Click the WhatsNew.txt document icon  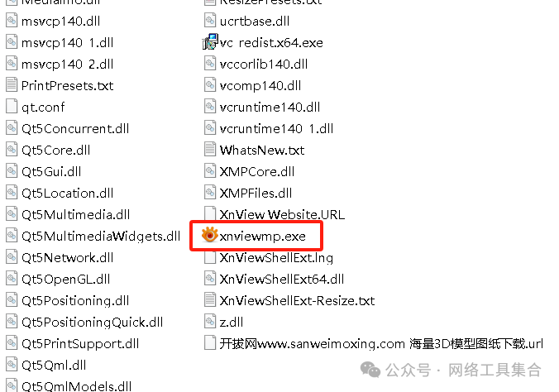[210, 150]
